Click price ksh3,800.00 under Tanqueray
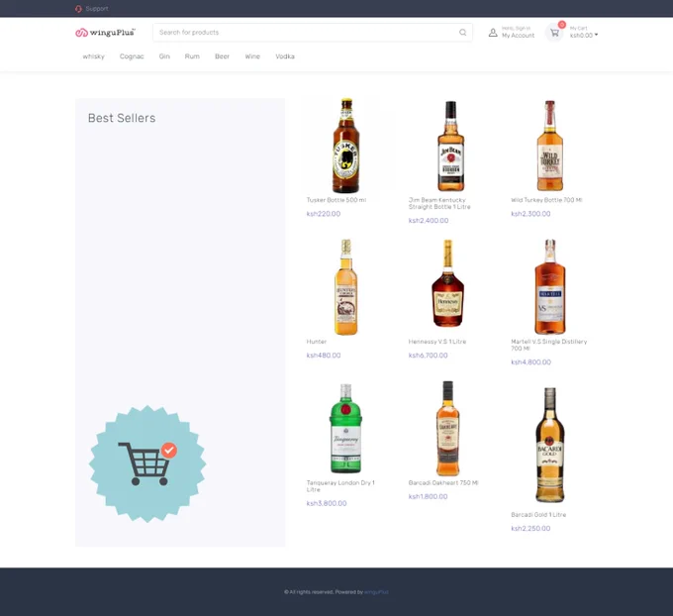Screen dimensions: 673x616 327,503
